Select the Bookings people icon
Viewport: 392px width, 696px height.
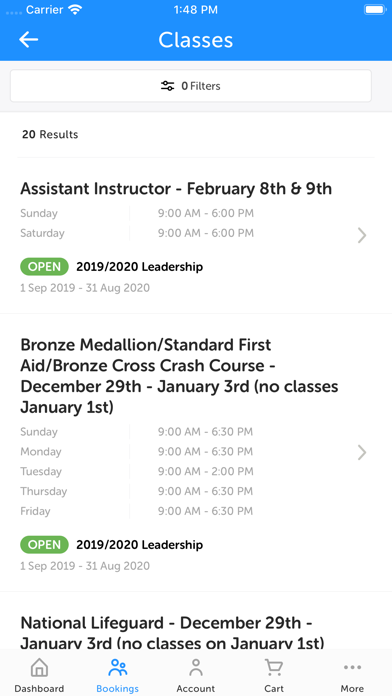click(118, 668)
